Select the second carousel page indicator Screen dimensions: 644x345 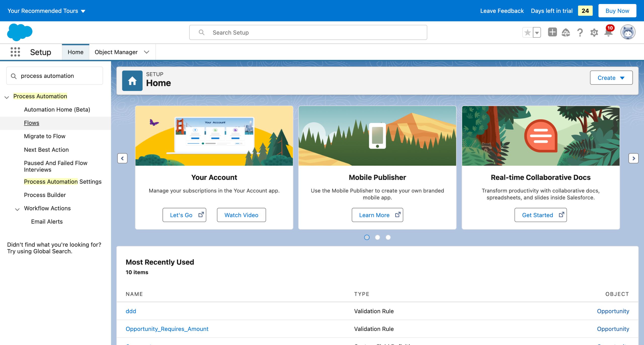point(377,237)
